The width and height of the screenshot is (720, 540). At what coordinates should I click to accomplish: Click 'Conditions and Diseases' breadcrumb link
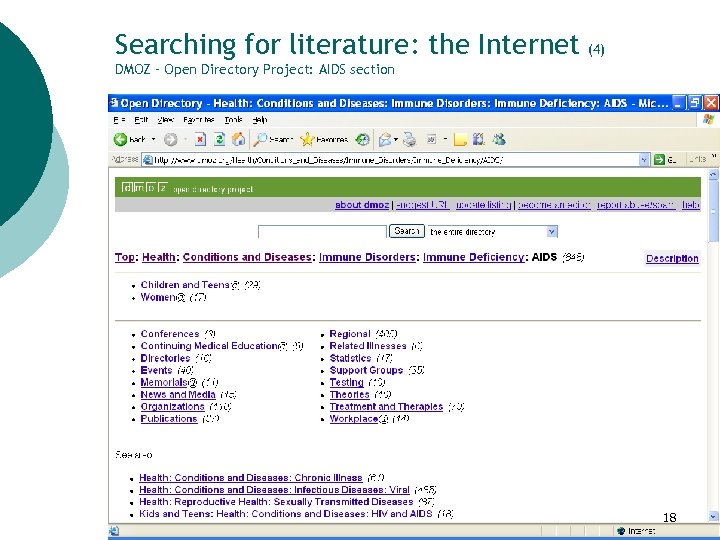pyautogui.click(x=247, y=257)
